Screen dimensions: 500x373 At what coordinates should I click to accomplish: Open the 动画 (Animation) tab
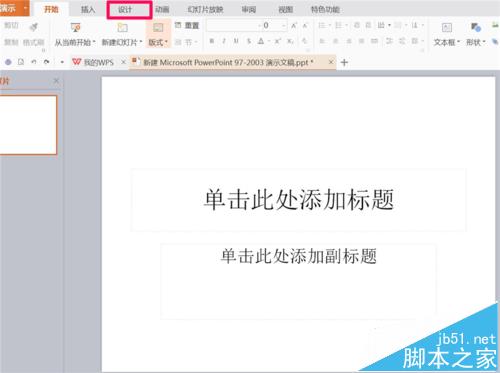pos(162,10)
